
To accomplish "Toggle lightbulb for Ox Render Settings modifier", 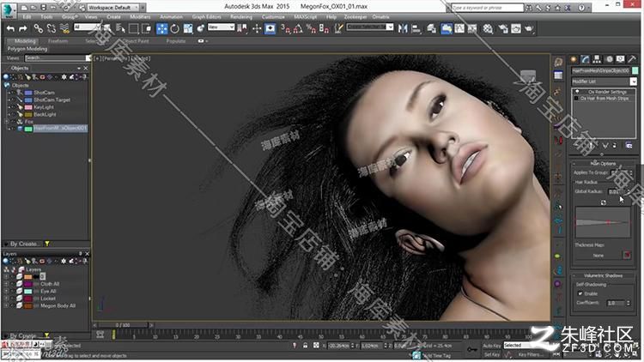I will [x=577, y=92].
